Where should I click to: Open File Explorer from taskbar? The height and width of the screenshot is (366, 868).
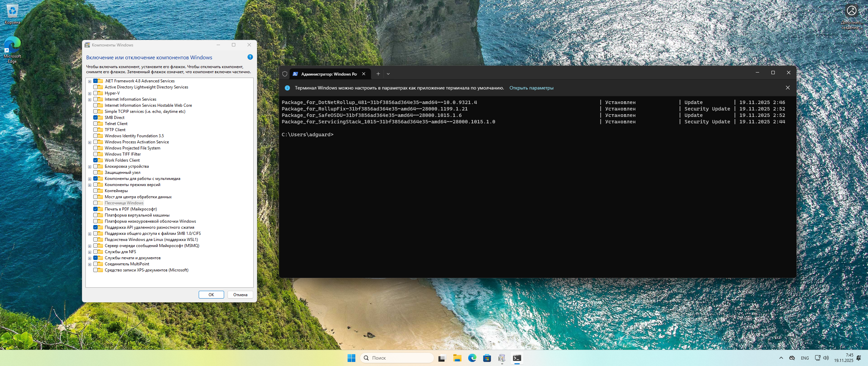pos(457,358)
